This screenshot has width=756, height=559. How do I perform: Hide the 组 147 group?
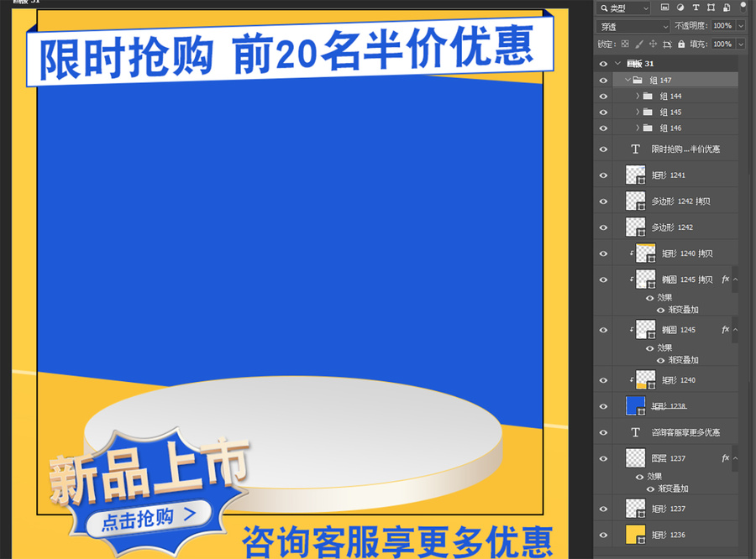point(603,81)
